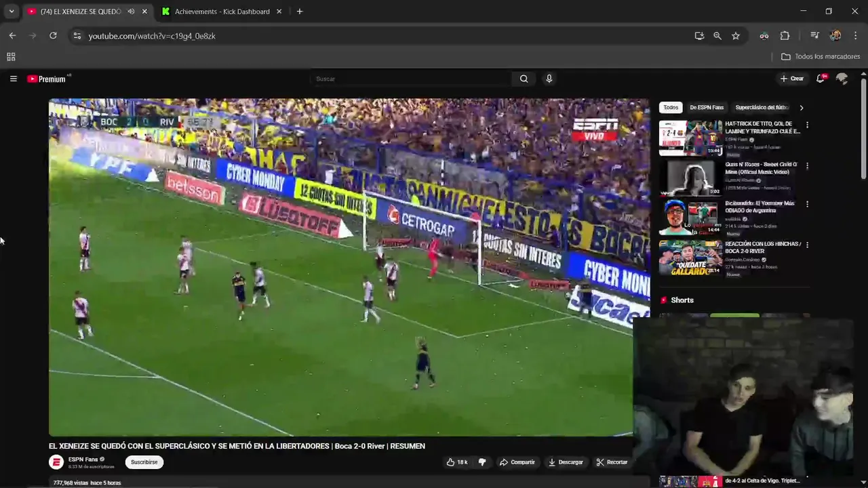868x488 pixels.
Task: Open options for Youtuber Más ODIADO video
Action: coord(807,204)
